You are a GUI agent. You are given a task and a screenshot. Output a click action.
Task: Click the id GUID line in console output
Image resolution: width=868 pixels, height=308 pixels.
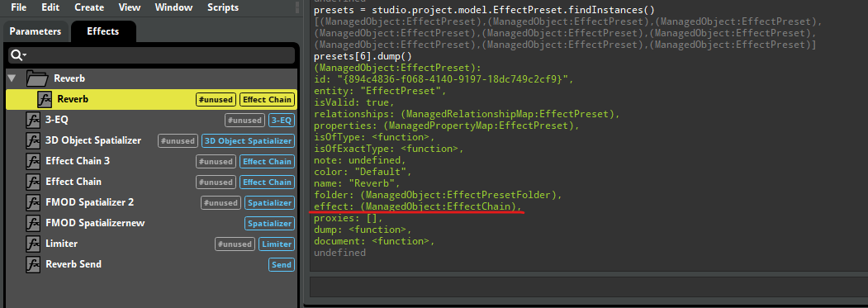(443, 79)
